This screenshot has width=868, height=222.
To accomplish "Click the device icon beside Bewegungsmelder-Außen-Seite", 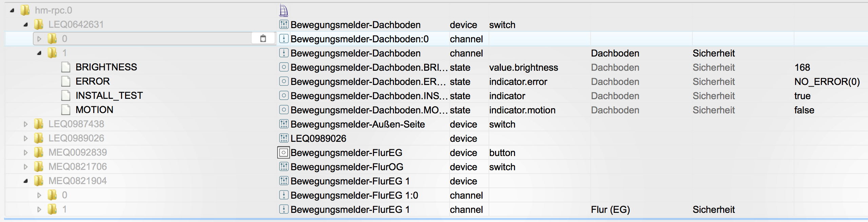I will coord(283,124).
